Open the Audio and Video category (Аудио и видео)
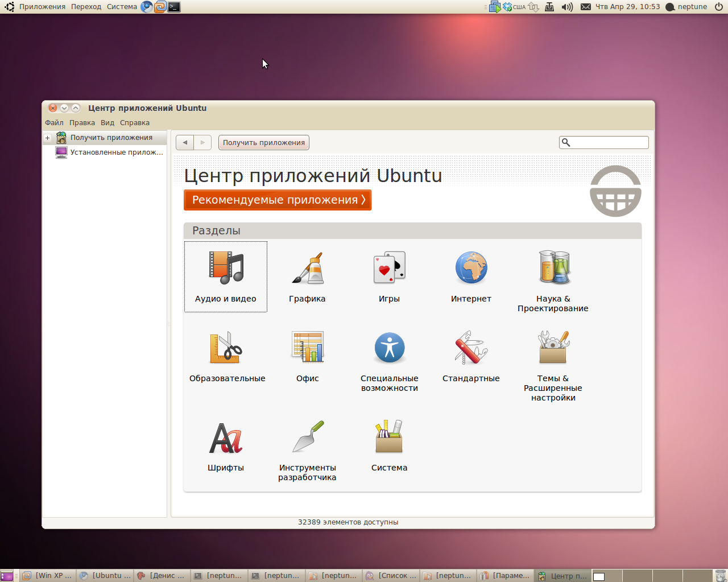 pos(226,276)
